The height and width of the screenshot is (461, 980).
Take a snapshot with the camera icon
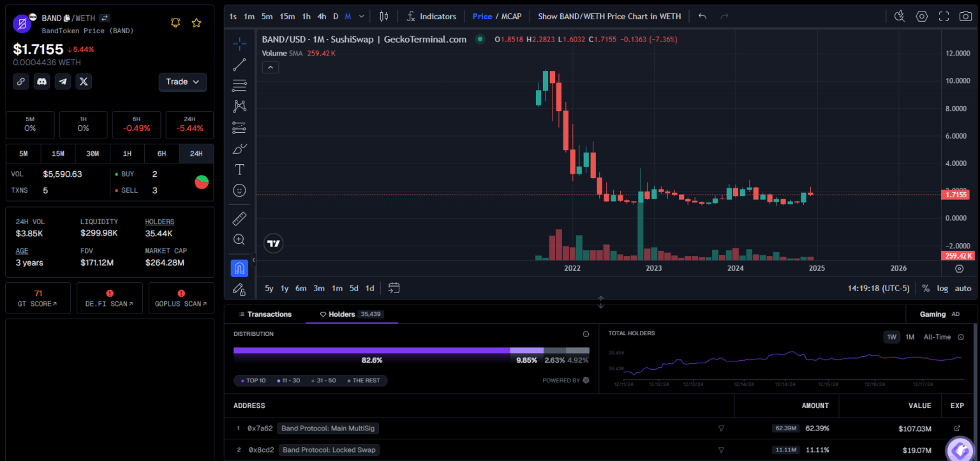965,16
